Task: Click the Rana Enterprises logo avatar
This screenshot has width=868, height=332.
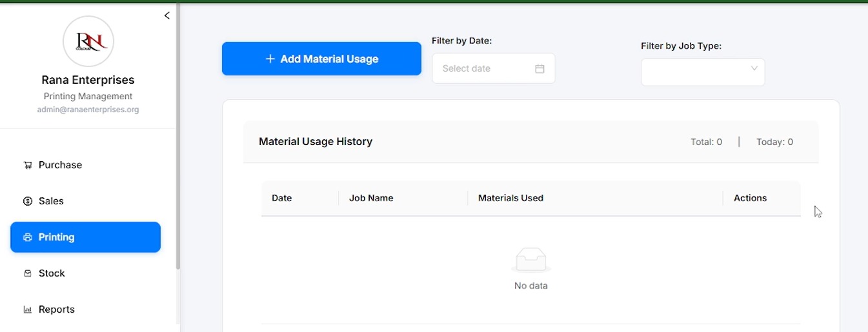Action: pos(88,42)
